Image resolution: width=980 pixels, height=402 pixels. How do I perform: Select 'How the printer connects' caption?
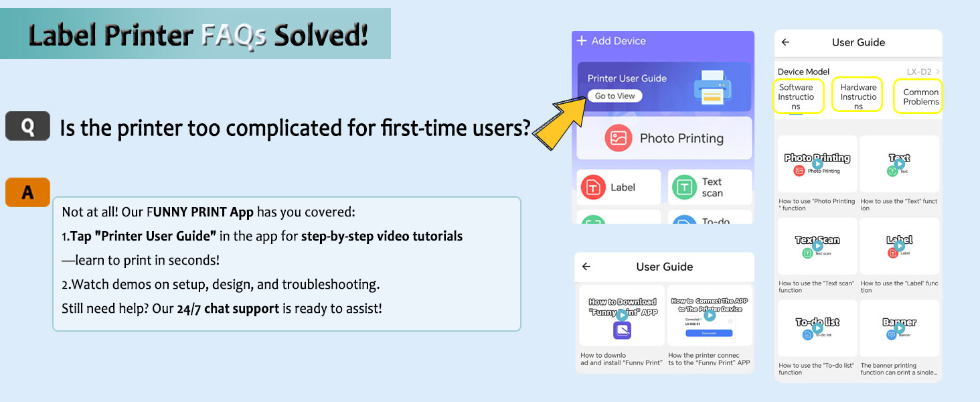click(x=709, y=359)
